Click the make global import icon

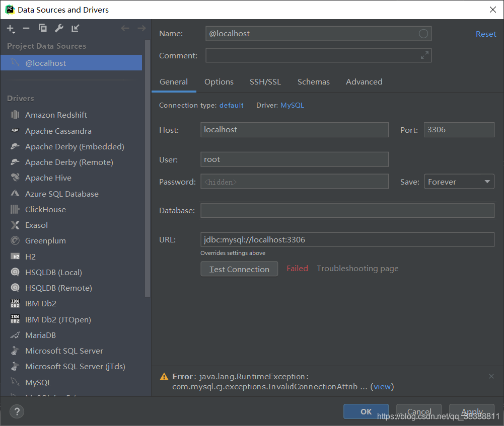tap(75, 28)
